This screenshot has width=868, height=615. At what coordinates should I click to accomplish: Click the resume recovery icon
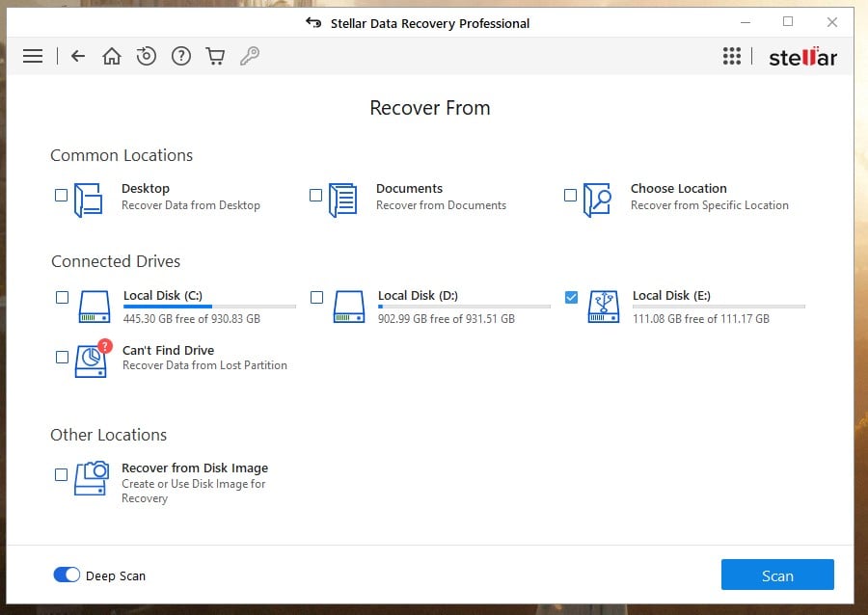(x=147, y=56)
